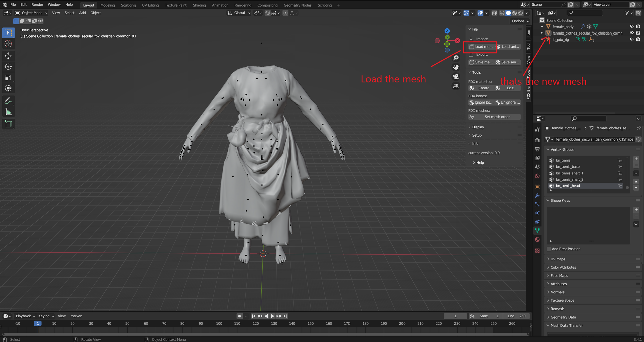Open the Physics Properties tab in the Properties editor
The width and height of the screenshot is (644, 342).
(537, 212)
